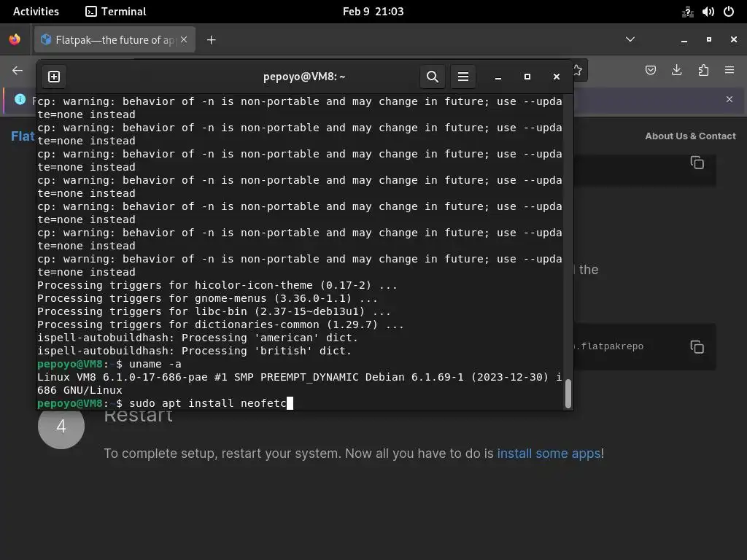747x560 pixels.
Task: Open Firefox application menu
Action: pyautogui.click(x=729, y=71)
